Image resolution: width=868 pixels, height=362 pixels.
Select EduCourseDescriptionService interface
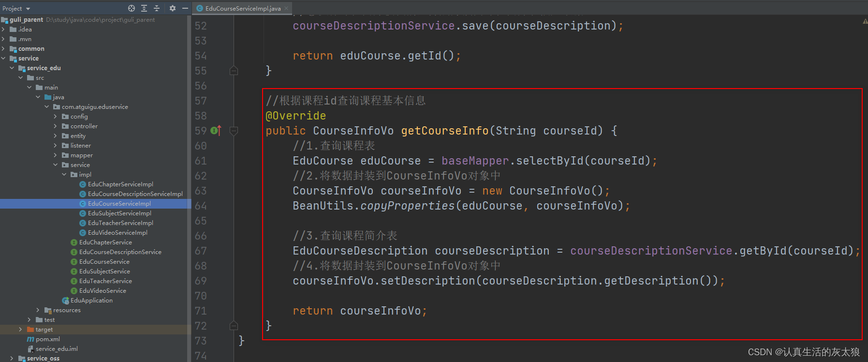[120, 252]
